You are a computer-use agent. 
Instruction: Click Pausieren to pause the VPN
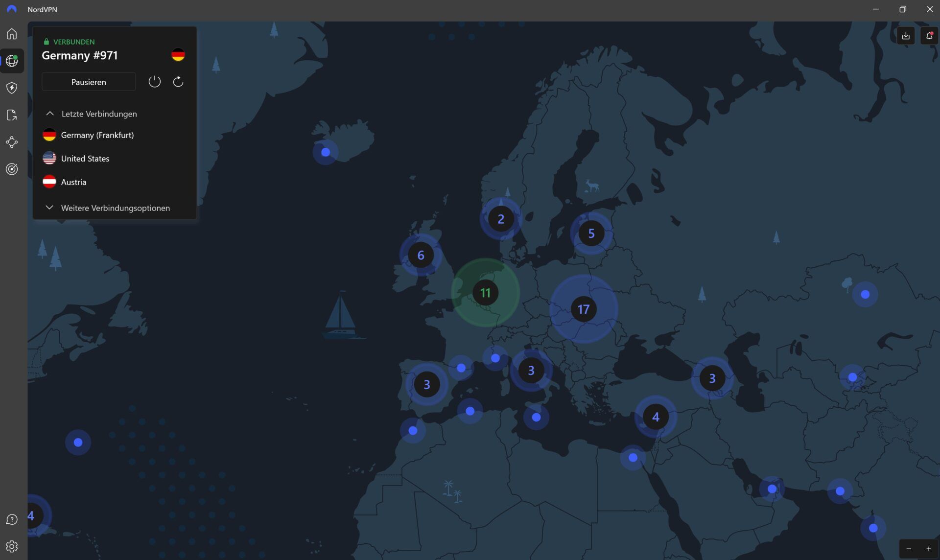click(89, 81)
